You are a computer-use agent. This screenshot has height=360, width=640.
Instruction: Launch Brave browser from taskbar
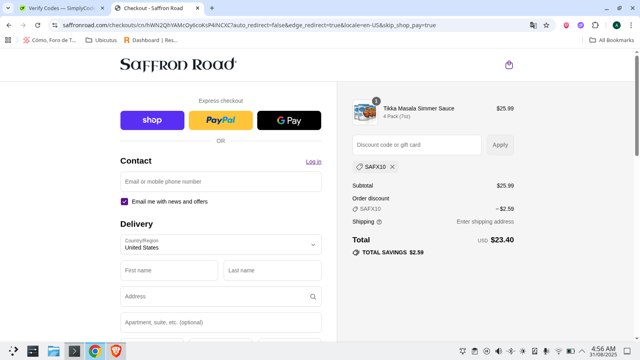point(116,351)
